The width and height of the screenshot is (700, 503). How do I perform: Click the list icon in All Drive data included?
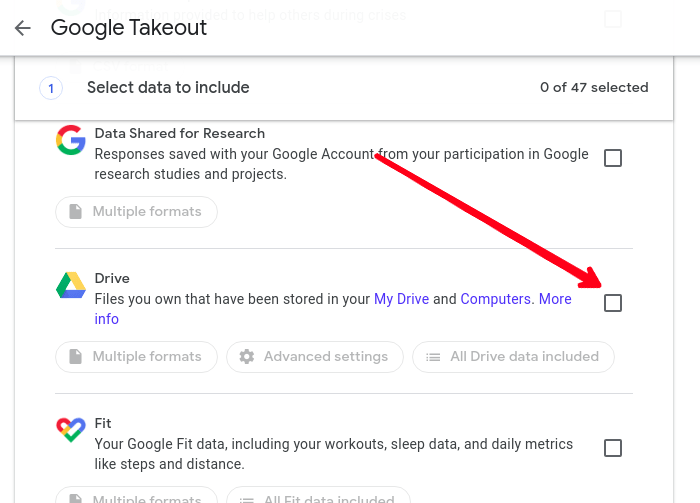click(433, 357)
